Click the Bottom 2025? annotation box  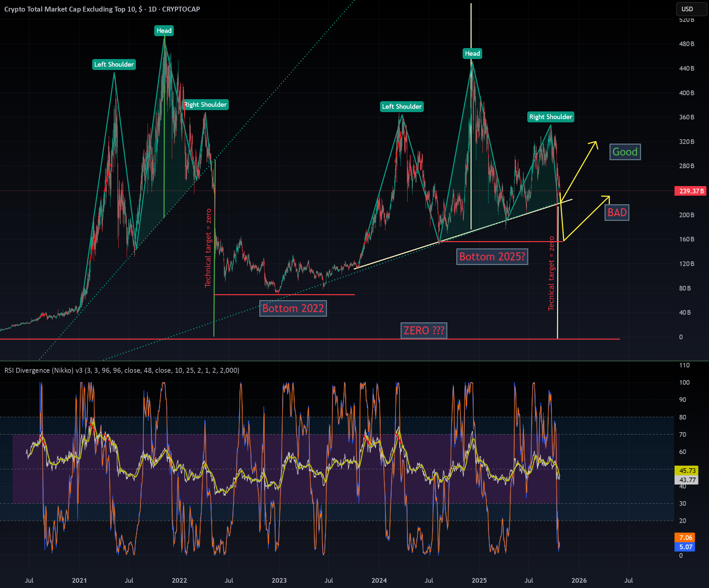(492, 257)
